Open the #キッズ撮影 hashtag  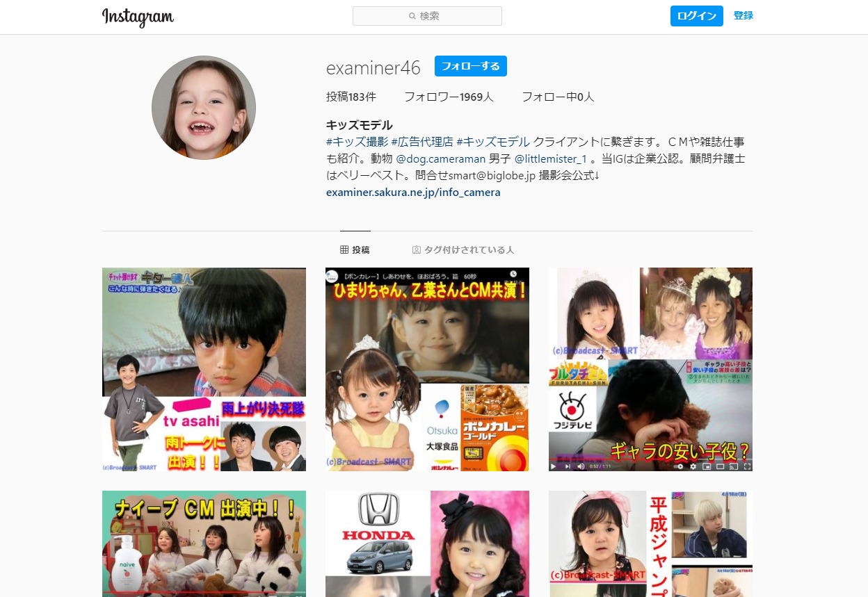click(x=357, y=142)
